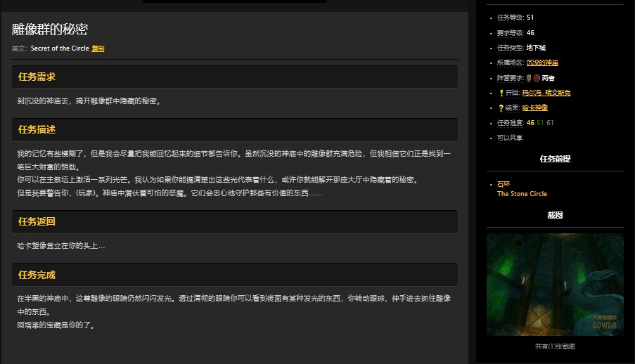
Task: Click the 截图 heading
Action: click(555, 216)
